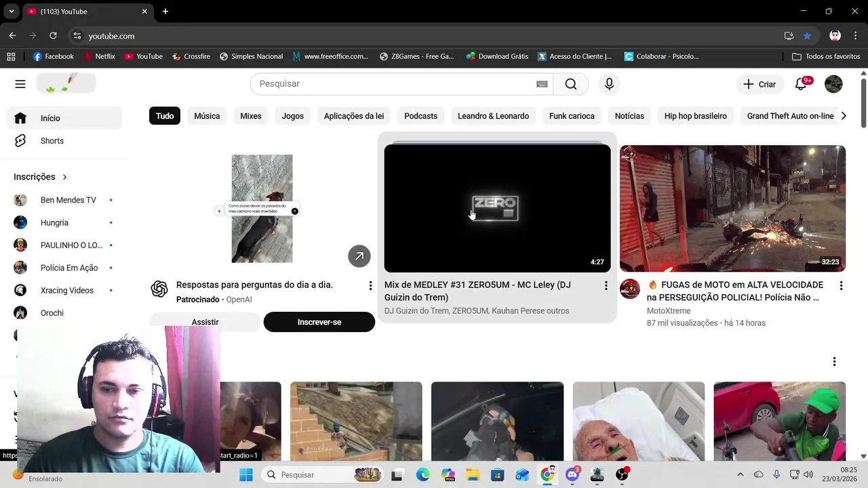Open the Hungria subscription
Screen dimensions: 868x488
[x=64, y=222]
